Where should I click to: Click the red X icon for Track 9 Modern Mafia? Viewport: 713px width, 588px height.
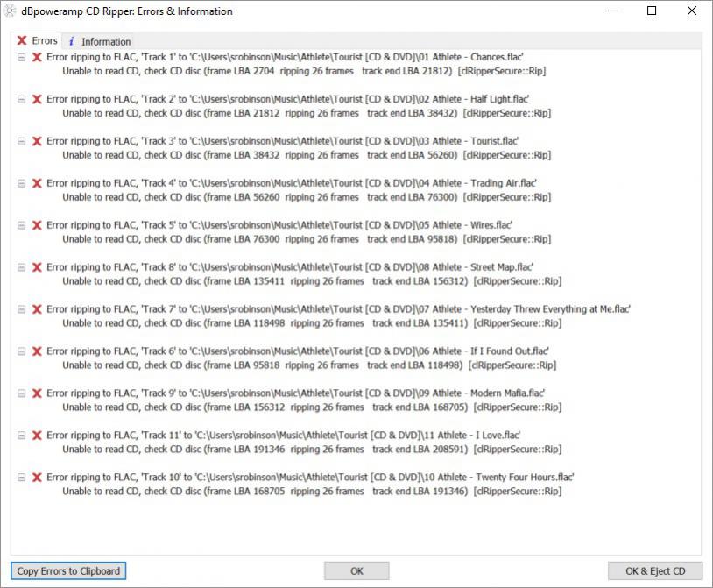coord(37,393)
